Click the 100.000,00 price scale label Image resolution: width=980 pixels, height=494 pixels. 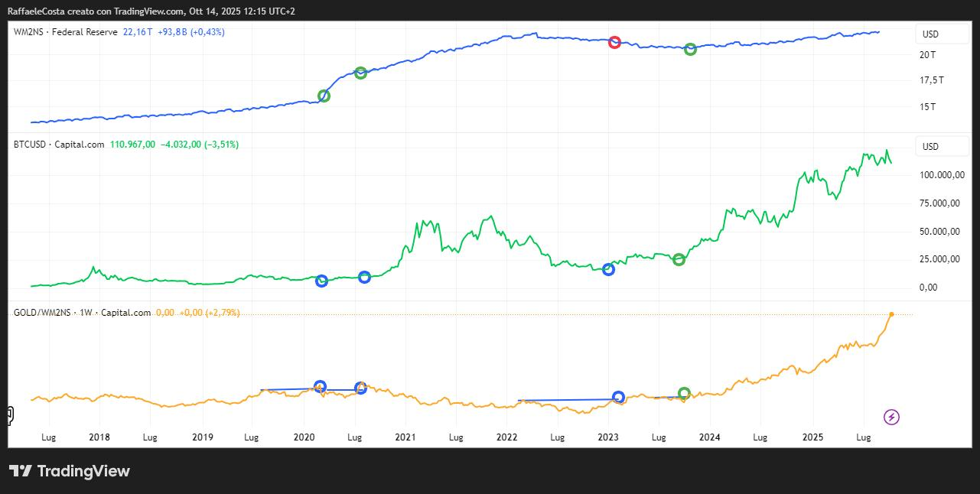(939, 175)
